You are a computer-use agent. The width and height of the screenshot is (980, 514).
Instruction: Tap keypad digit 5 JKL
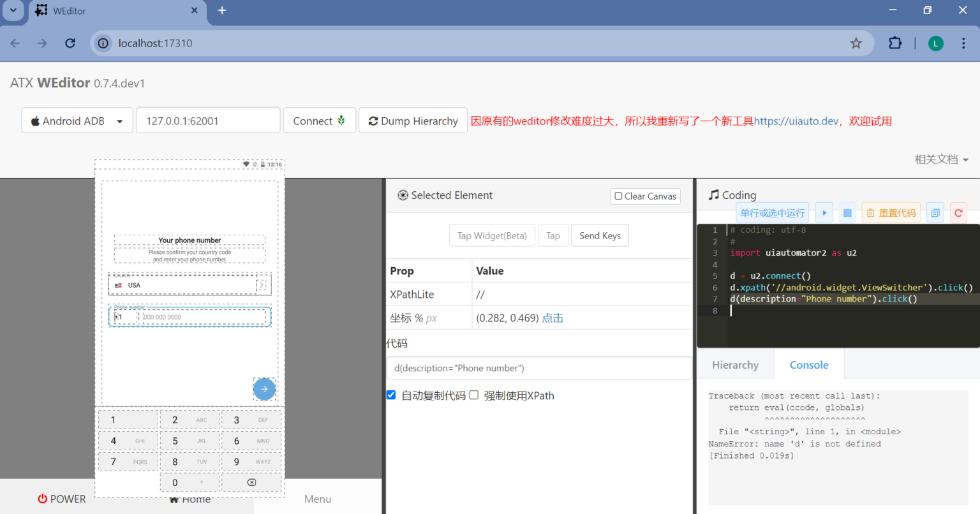(x=189, y=441)
